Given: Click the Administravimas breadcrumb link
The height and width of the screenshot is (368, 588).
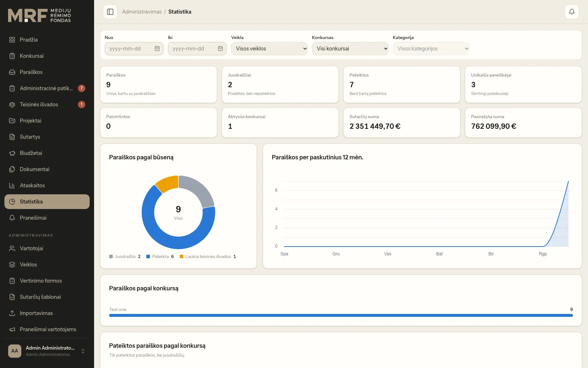Looking at the screenshot, I should pyautogui.click(x=142, y=12).
